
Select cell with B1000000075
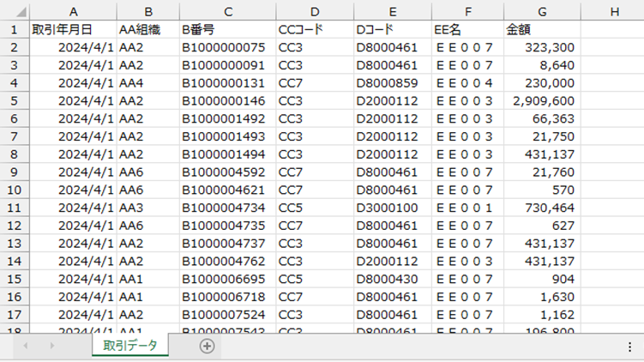coord(227,47)
